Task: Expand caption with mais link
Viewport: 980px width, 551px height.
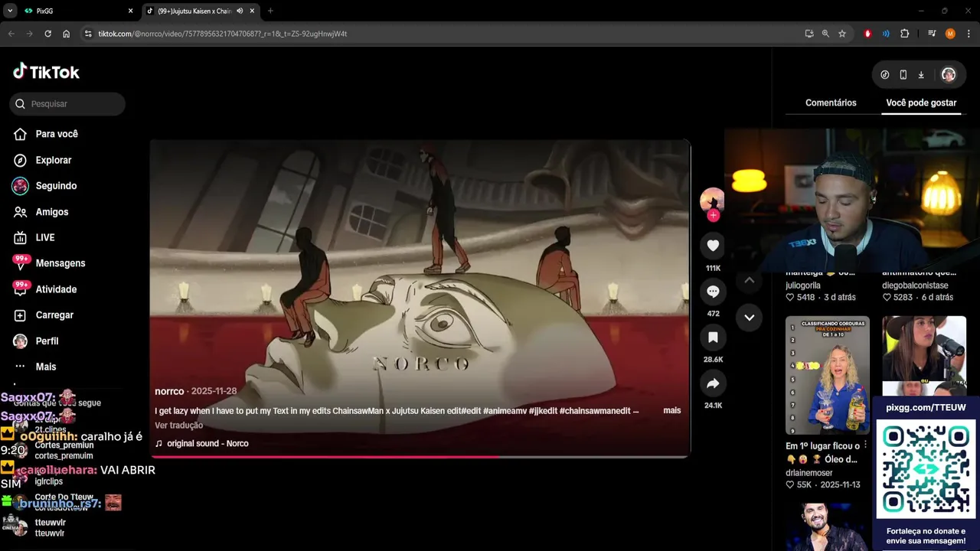Action: [672, 411]
